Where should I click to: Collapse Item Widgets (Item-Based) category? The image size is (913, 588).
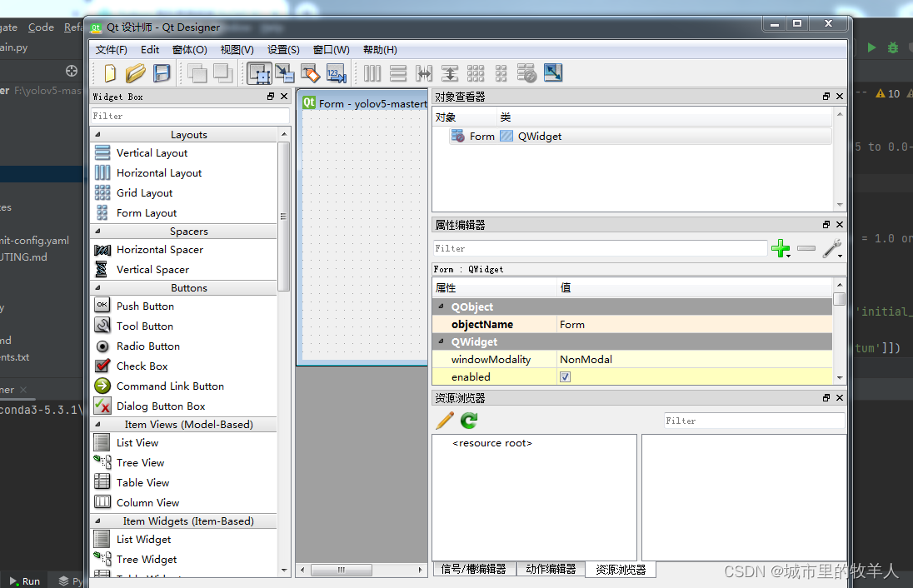tap(97, 521)
